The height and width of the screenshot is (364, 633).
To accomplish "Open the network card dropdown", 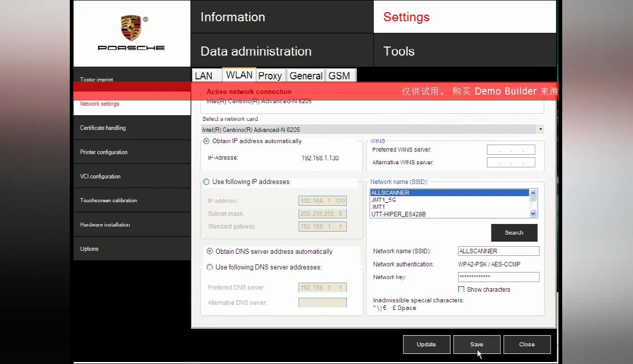I will tap(540, 129).
